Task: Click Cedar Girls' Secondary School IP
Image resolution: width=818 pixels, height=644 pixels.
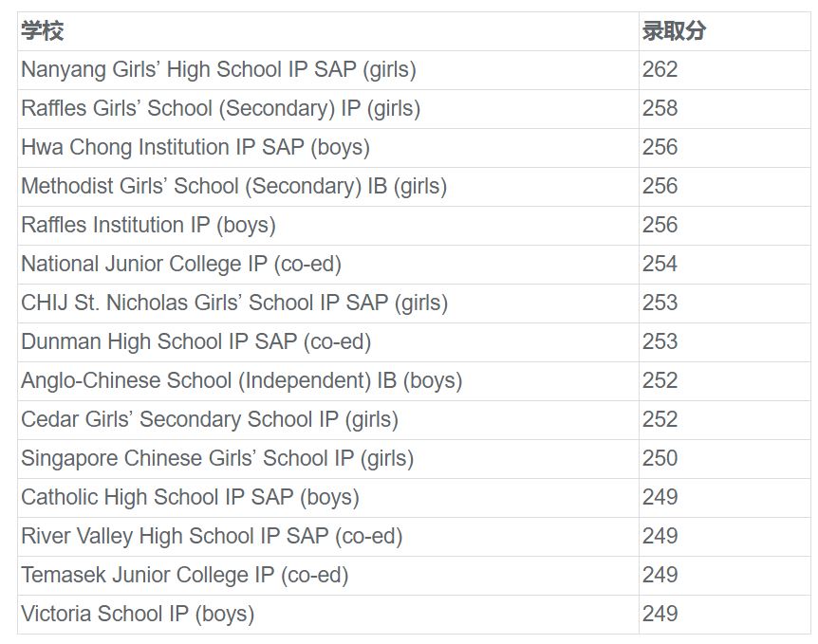Action: coord(210,420)
